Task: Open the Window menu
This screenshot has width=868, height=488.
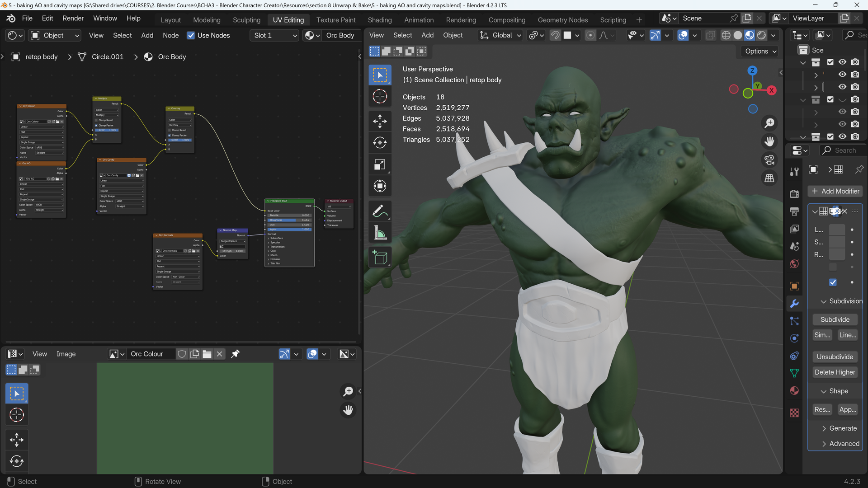Action: tap(105, 18)
